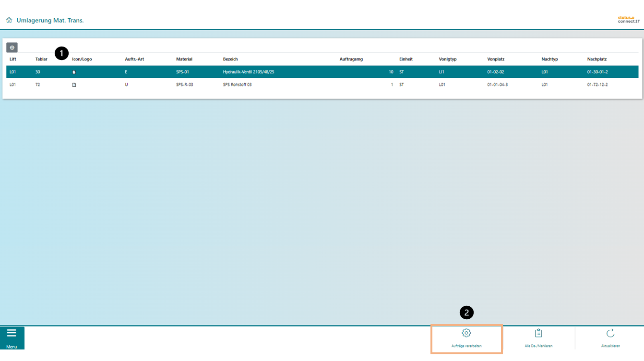
Task: Click Aufträge verarbeiten gear icon
Action: (466, 333)
